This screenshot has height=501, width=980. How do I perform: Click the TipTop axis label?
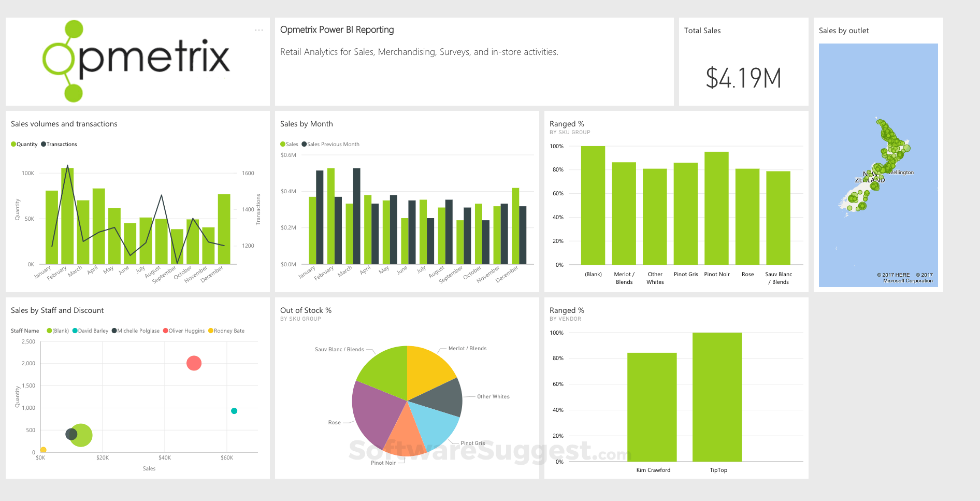[x=718, y=470]
